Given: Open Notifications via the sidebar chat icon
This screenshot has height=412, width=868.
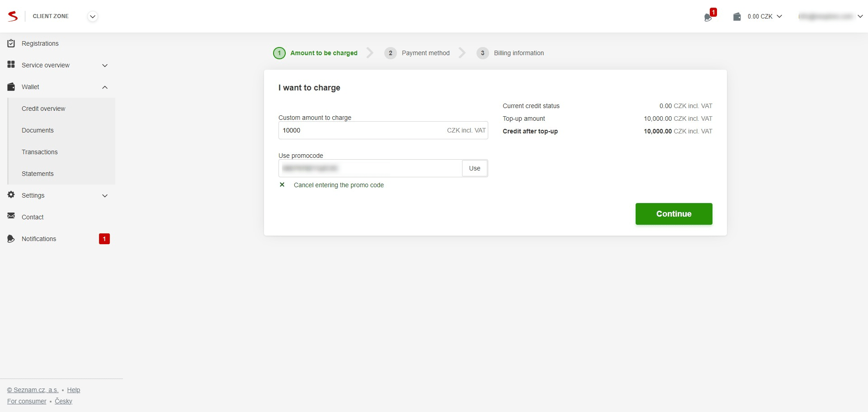Looking at the screenshot, I should click(x=11, y=238).
